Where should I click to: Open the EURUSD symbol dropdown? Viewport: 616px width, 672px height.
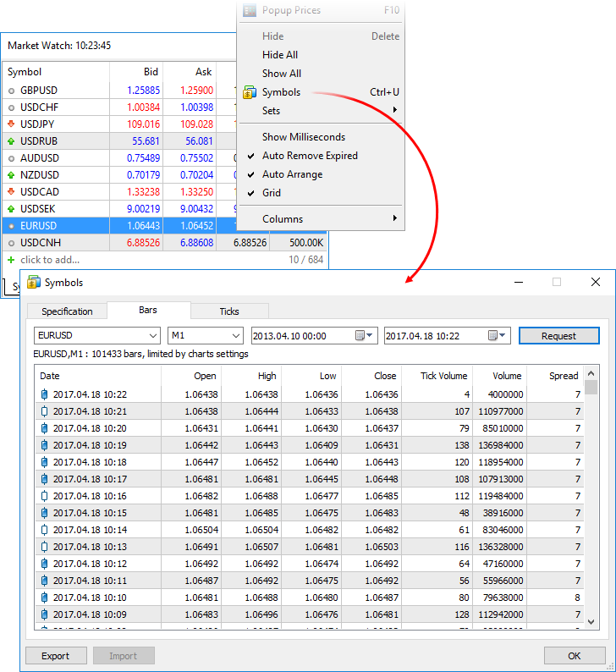(x=153, y=335)
